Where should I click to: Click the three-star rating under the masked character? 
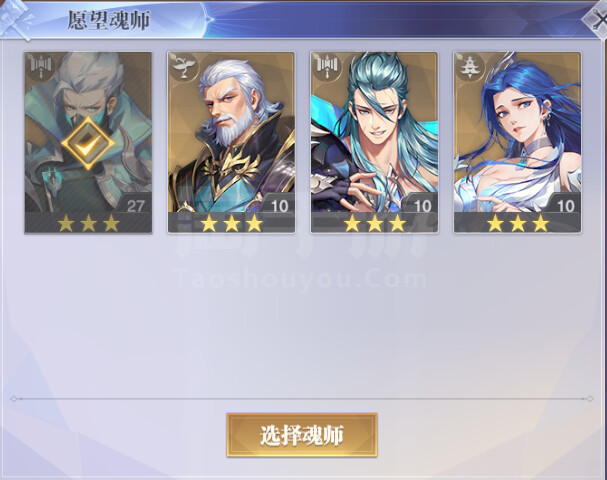[x=88, y=223]
